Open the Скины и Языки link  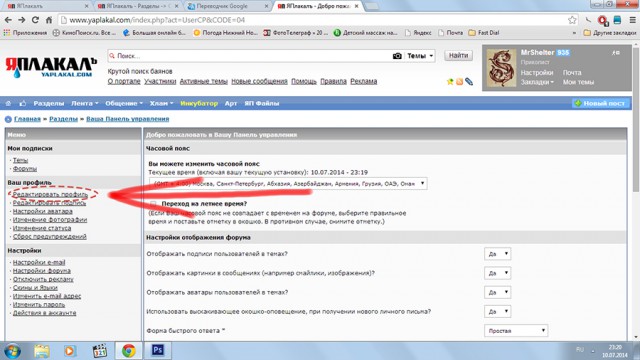35,288
